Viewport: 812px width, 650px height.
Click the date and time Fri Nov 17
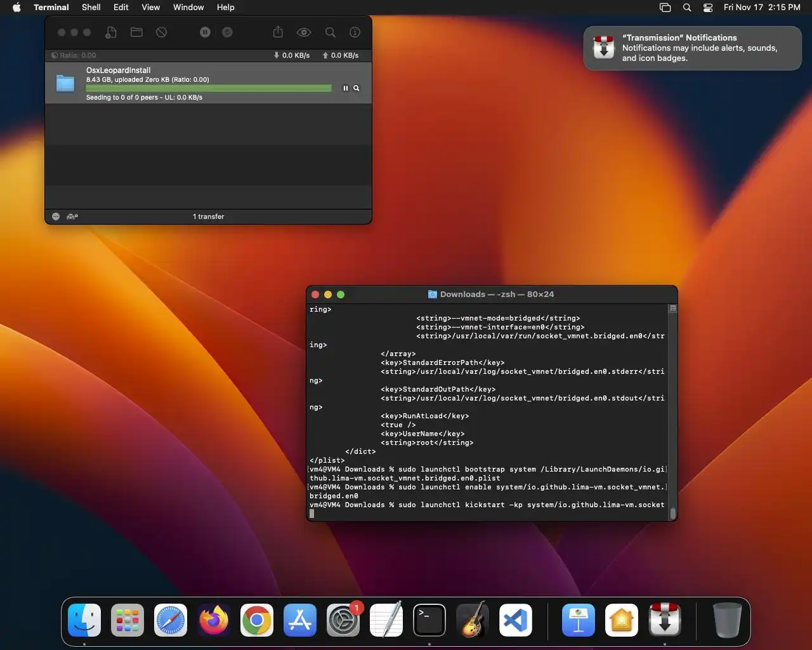pyautogui.click(x=762, y=8)
